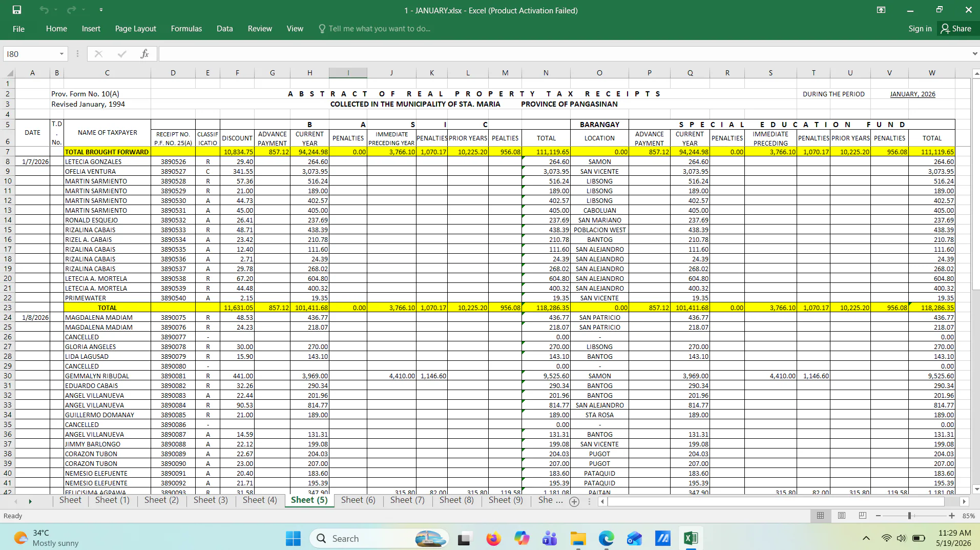Viewport: 980px width, 550px height.
Task: Open Microsoft Teams from the taskbar
Action: pos(550,538)
